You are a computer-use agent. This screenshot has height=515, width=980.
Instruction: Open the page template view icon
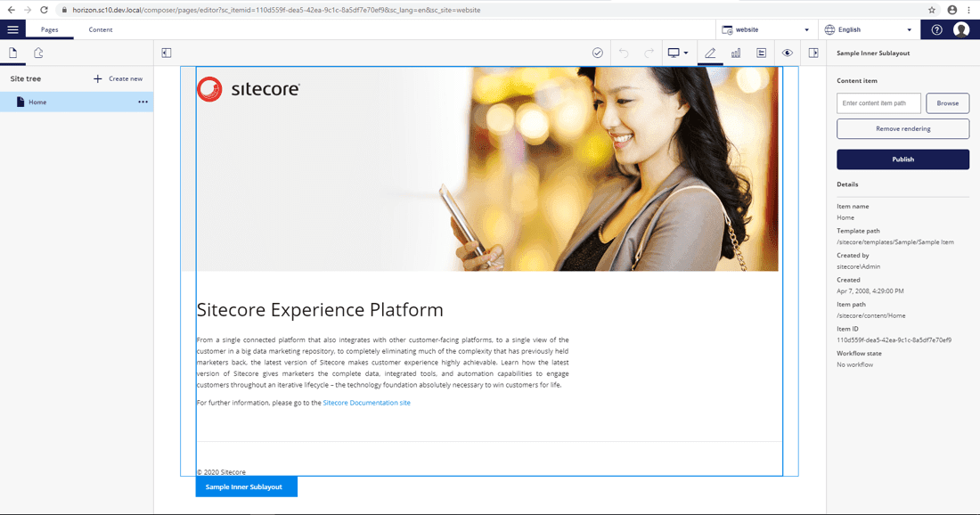[761, 53]
